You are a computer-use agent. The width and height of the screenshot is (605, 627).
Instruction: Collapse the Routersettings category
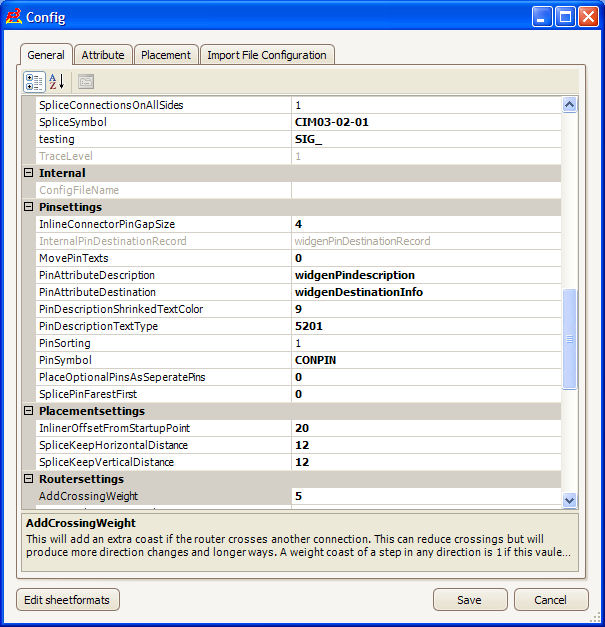(x=29, y=479)
